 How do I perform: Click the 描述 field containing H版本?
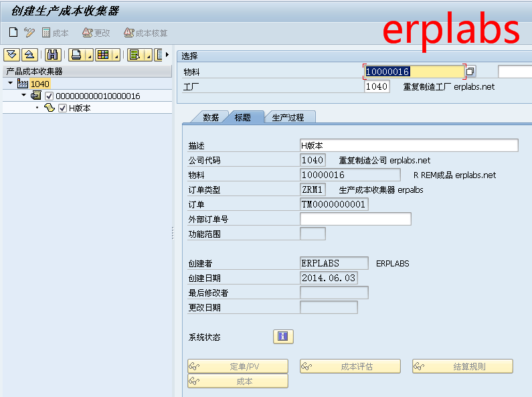[x=409, y=145]
